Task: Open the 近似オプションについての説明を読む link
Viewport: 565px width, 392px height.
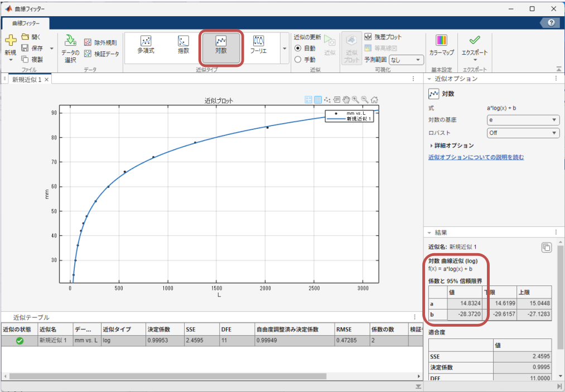Action: coord(476,158)
